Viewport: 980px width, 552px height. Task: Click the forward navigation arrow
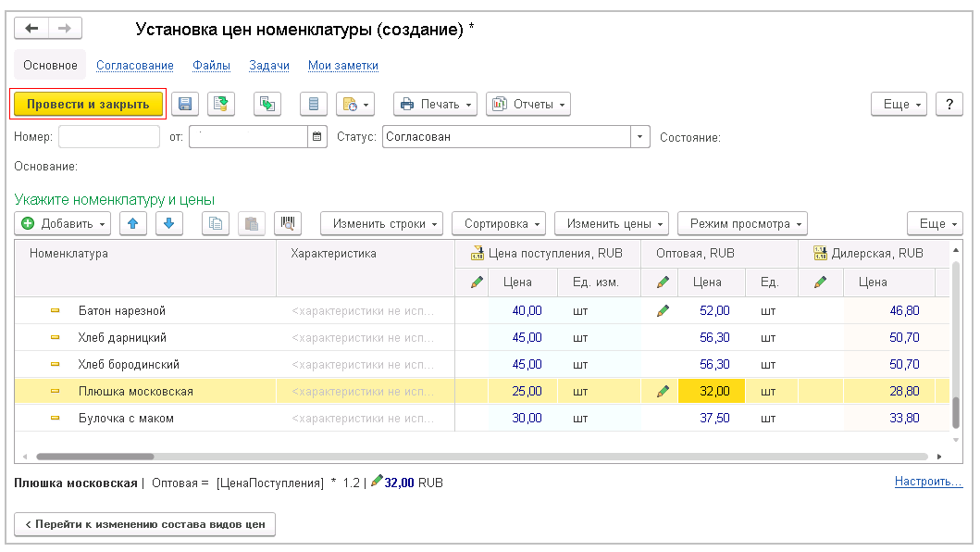coord(65,28)
